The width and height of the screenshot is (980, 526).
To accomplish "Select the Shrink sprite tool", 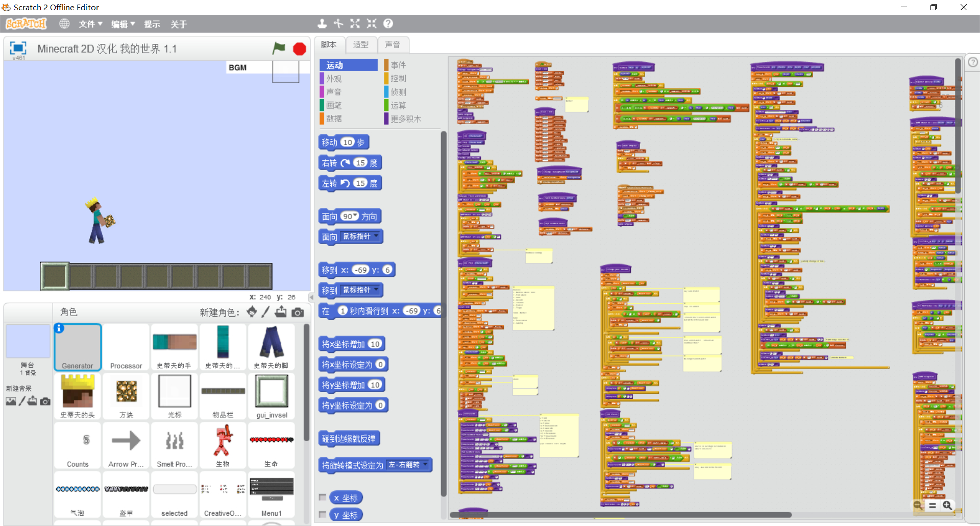I will click(372, 23).
